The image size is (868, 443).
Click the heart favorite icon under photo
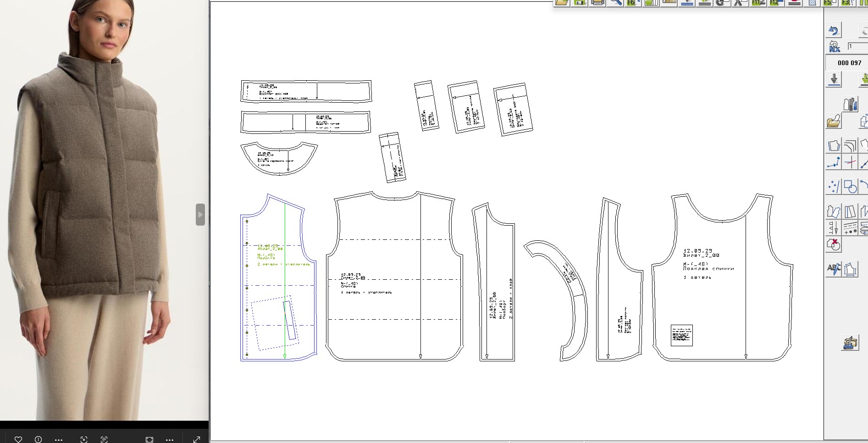[18, 439]
